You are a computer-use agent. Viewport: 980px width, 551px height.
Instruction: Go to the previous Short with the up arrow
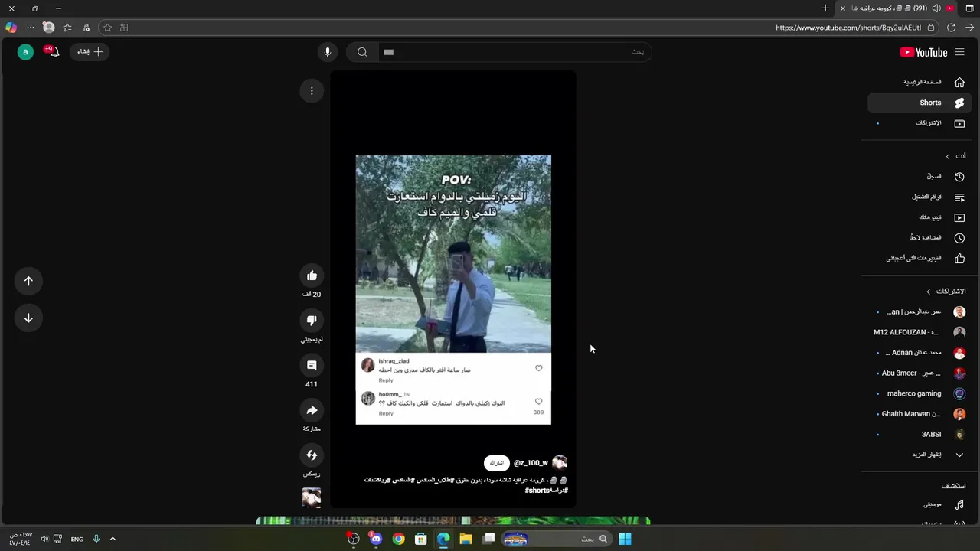pos(28,281)
